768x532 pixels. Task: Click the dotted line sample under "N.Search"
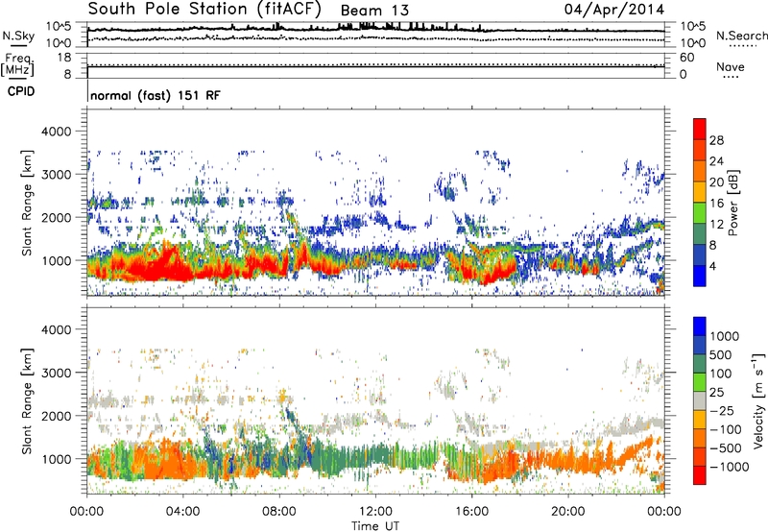pos(743,46)
